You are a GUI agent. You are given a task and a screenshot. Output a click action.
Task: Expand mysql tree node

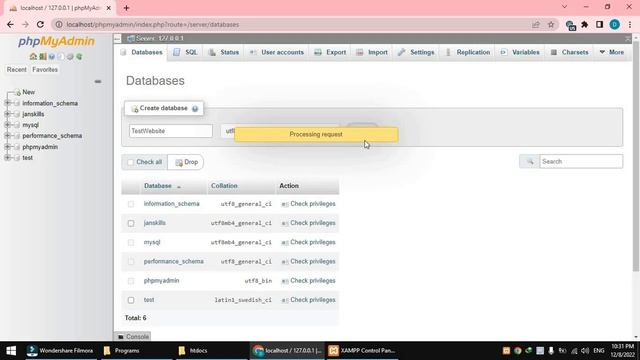coord(7,125)
